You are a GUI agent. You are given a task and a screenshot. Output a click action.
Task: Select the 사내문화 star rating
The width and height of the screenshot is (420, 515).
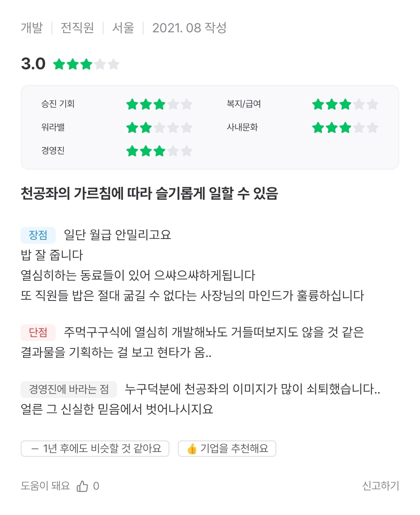coord(345,128)
